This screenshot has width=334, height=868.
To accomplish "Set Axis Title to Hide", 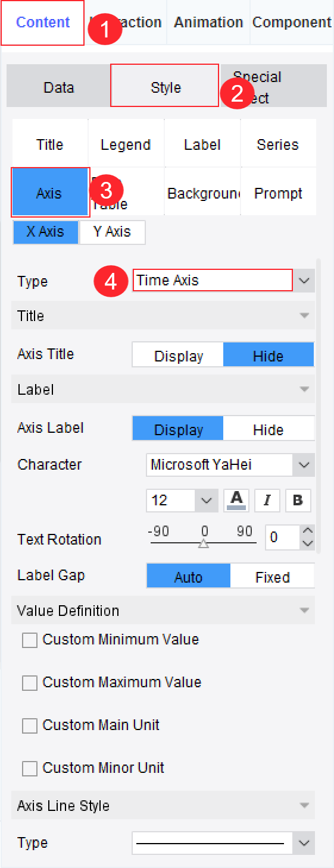I will [269, 356].
